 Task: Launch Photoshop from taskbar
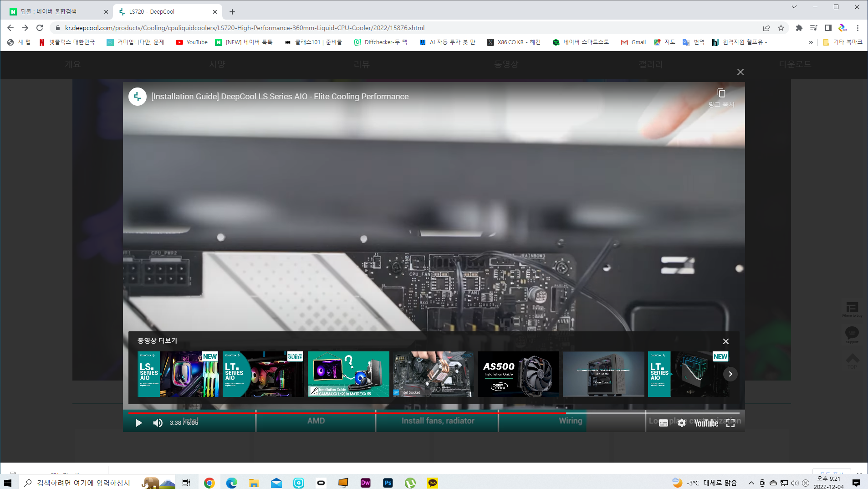(388, 483)
